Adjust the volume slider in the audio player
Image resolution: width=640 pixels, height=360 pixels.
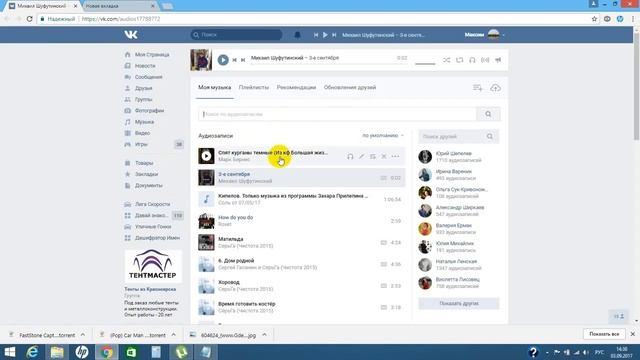(x=425, y=63)
